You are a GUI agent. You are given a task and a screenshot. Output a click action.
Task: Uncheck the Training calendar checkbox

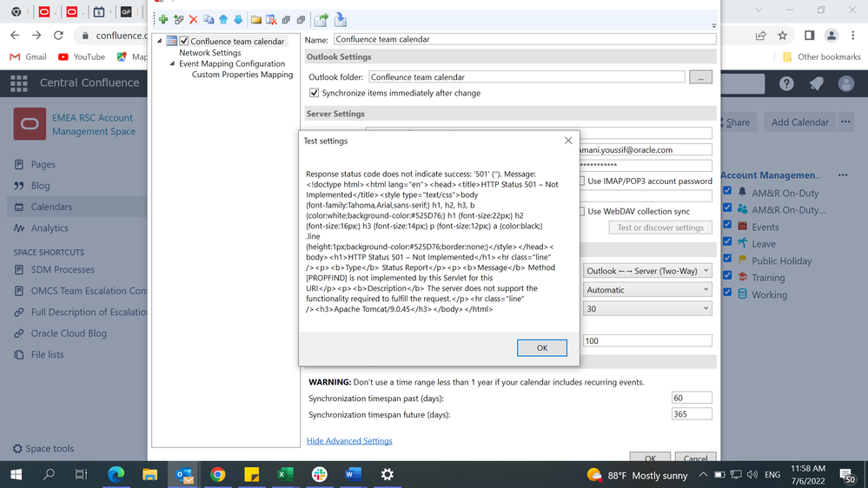coord(727,275)
